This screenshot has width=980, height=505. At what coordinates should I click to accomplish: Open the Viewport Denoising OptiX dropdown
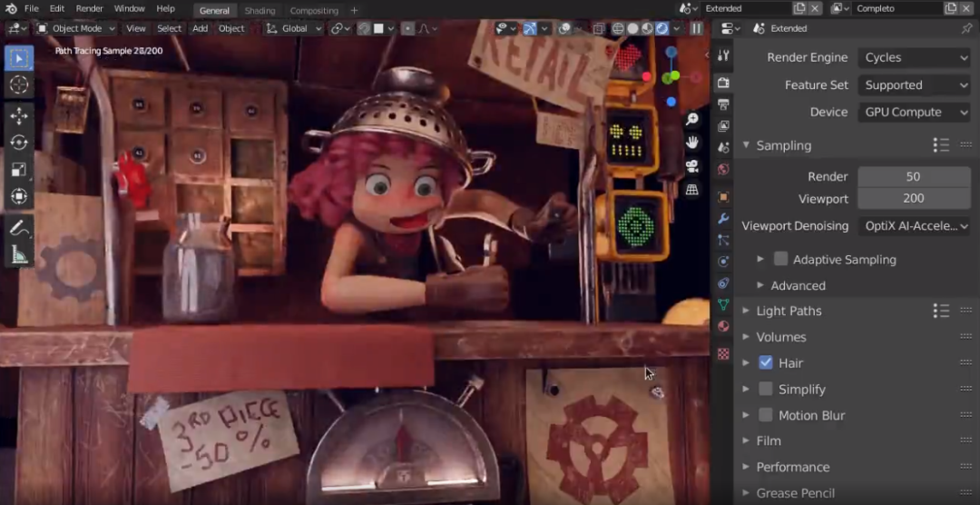pyautogui.click(x=915, y=226)
